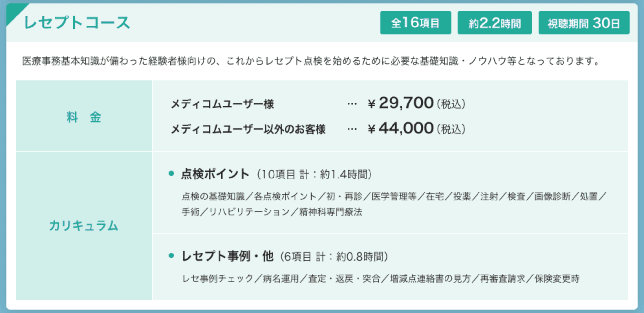Click the 視聴期間 30日 badge

point(584,23)
